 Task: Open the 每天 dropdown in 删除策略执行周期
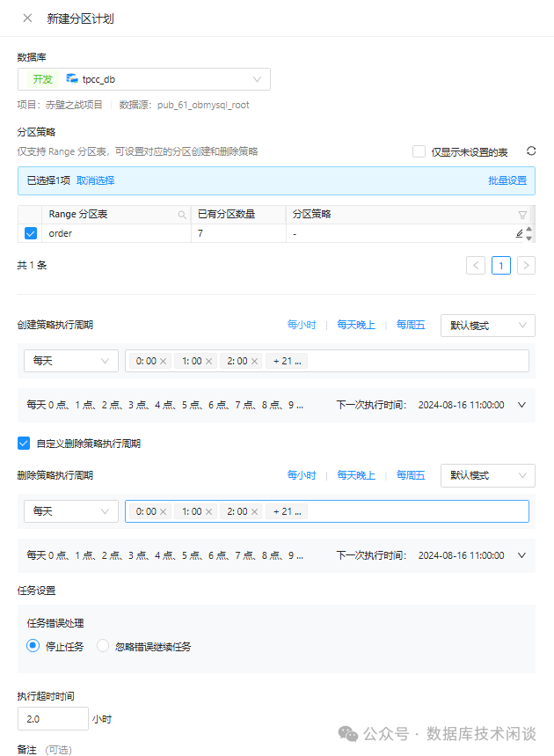click(71, 511)
